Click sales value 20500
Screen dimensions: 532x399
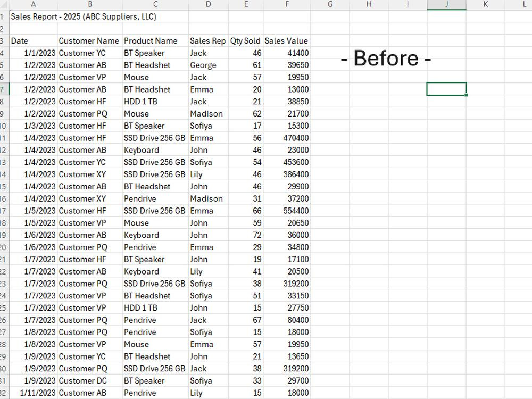click(x=287, y=272)
